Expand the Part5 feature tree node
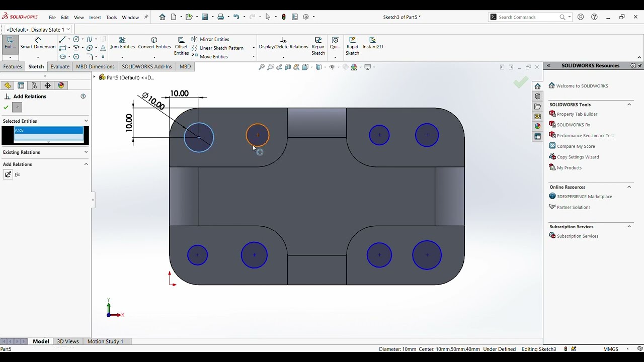 [x=94, y=77]
